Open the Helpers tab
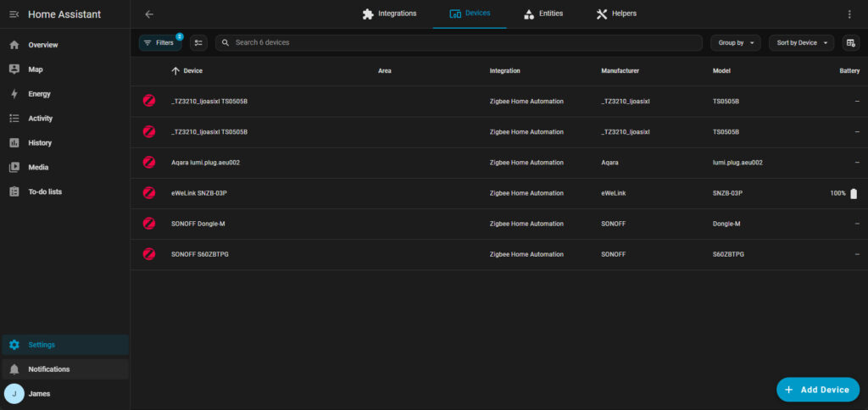 coord(616,14)
